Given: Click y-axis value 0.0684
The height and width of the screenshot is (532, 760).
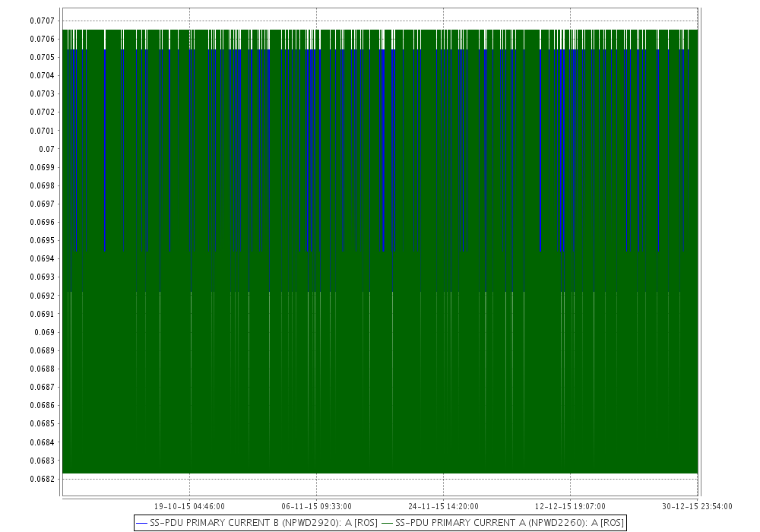Looking at the screenshot, I should [x=42, y=442].
